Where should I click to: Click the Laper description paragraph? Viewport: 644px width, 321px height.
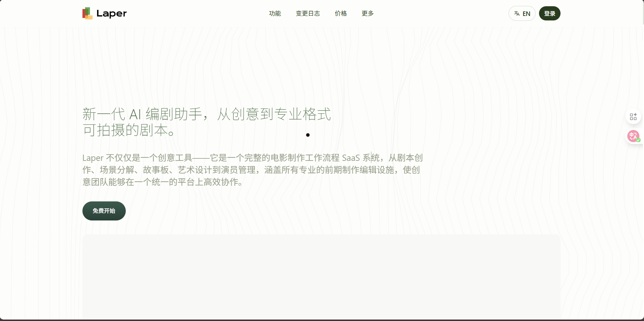[x=253, y=170]
